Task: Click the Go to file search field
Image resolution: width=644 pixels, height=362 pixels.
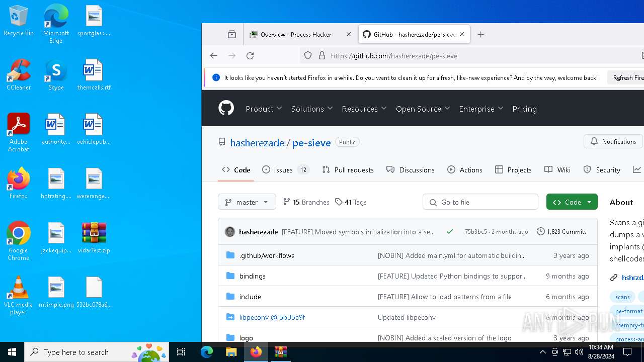Action: click(480, 202)
